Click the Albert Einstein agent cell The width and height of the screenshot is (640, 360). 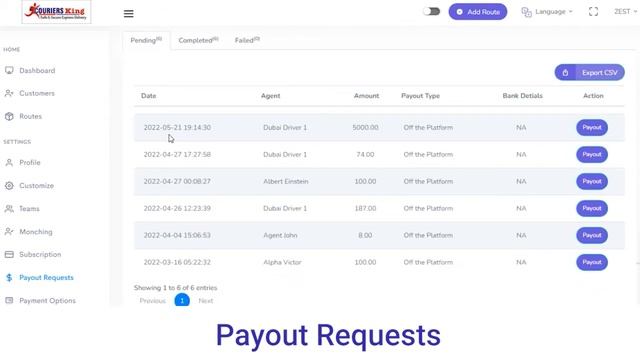(x=286, y=181)
